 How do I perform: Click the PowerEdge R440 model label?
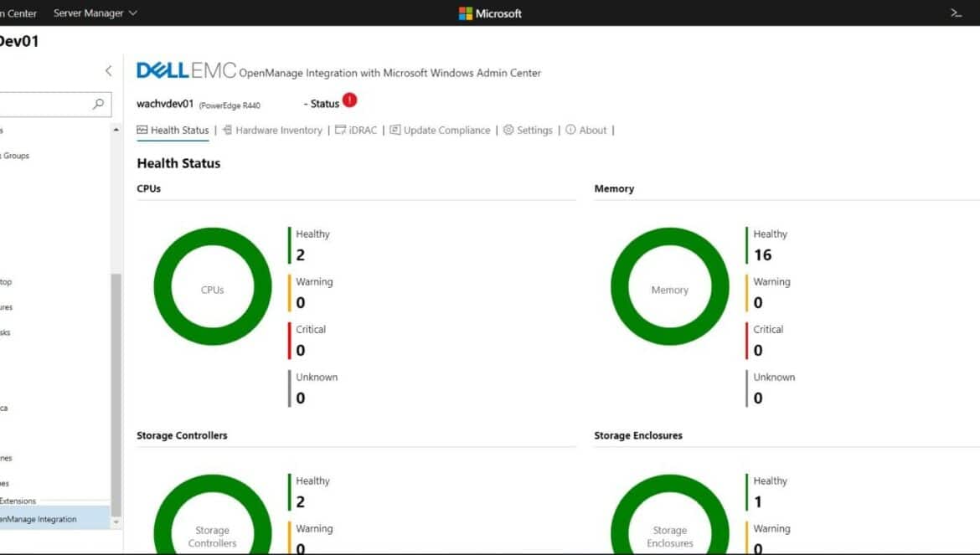[x=230, y=105]
